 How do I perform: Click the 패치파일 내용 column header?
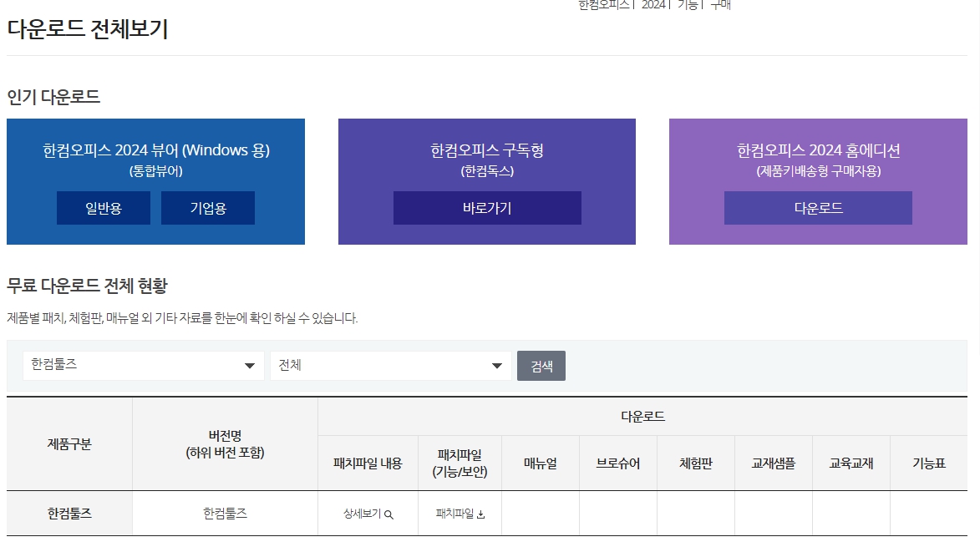368,463
